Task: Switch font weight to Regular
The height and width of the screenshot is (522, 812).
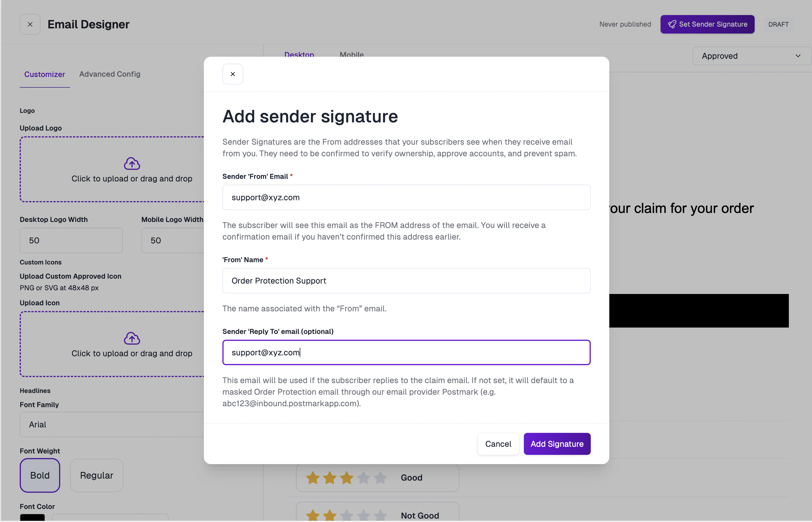Action: (96, 475)
